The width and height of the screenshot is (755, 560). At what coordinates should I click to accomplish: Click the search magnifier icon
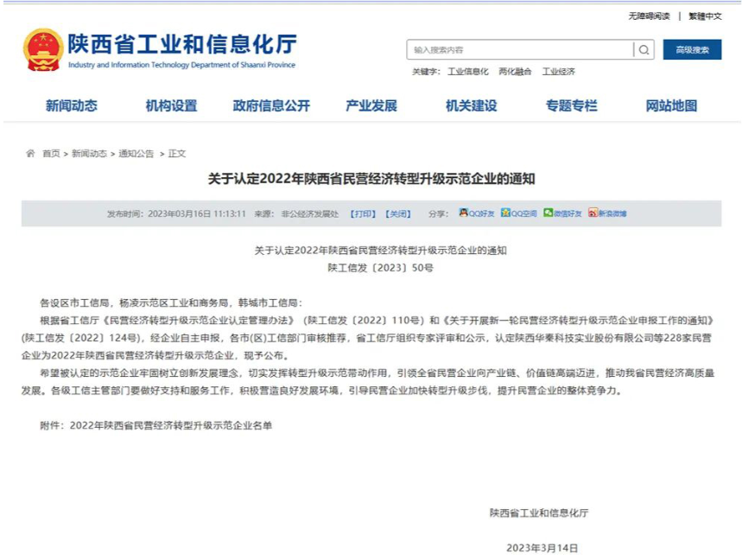point(644,50)
